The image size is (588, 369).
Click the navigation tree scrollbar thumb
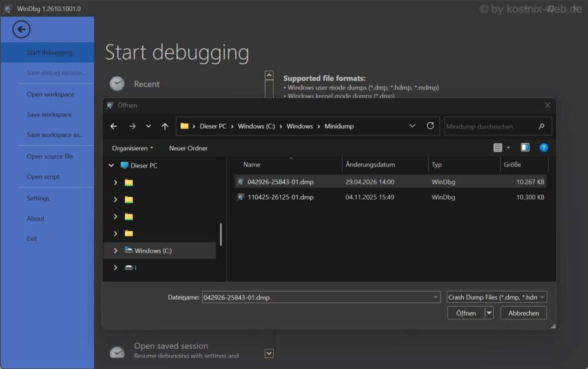(x=221, y=235)
